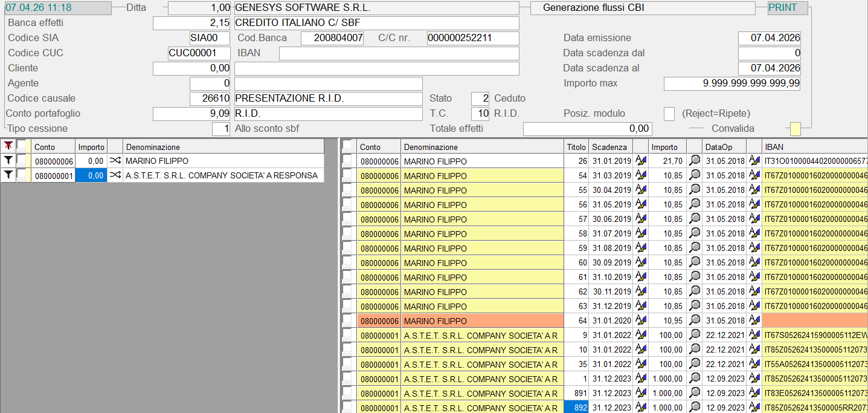Click the funnel icon on the A.S.T.E.T. row
This screenshot has height=413, width=868.
pos(8,175)
